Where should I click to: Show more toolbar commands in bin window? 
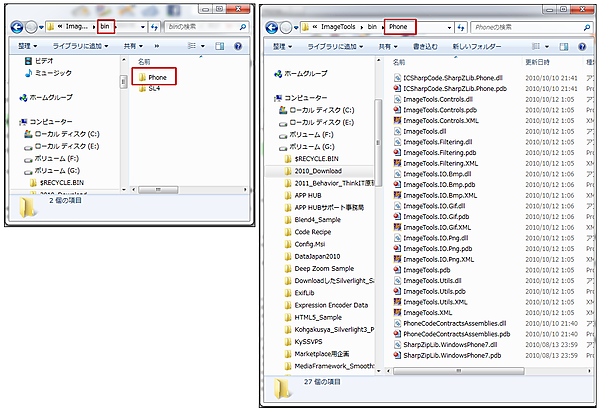pyautogui.click(x=157, y=46)
